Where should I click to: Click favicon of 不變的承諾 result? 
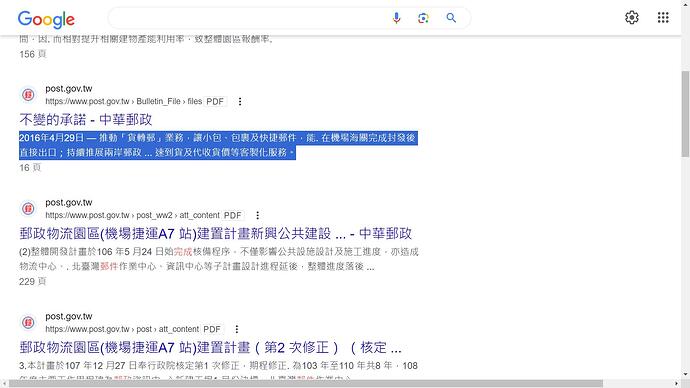tap(29, 95)
